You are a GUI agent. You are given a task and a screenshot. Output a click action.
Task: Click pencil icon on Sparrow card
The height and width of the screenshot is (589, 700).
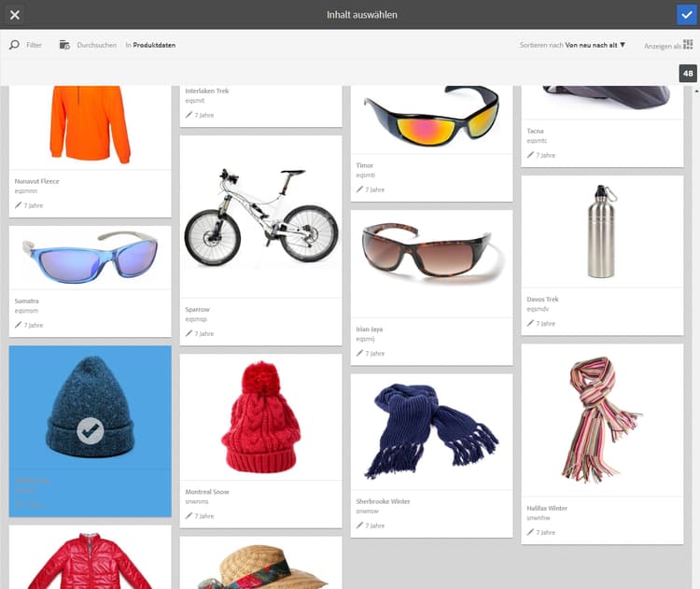click(189, 333)
